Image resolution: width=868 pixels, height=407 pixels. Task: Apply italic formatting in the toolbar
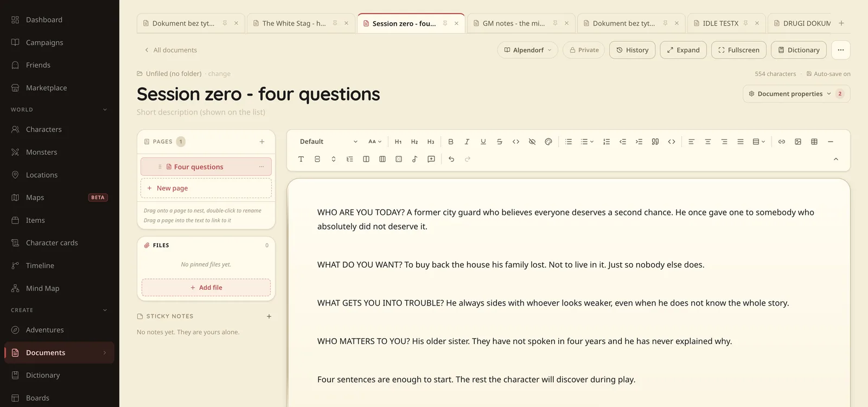[467, 142]
